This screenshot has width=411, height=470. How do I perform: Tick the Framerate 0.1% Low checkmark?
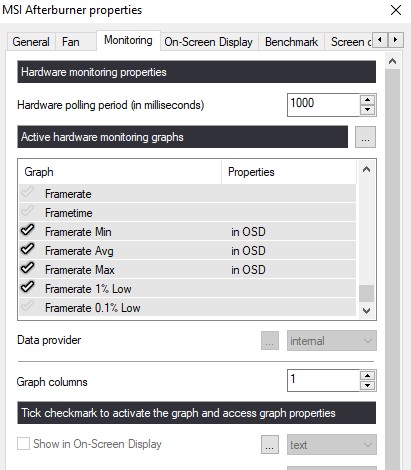(28, 306)
